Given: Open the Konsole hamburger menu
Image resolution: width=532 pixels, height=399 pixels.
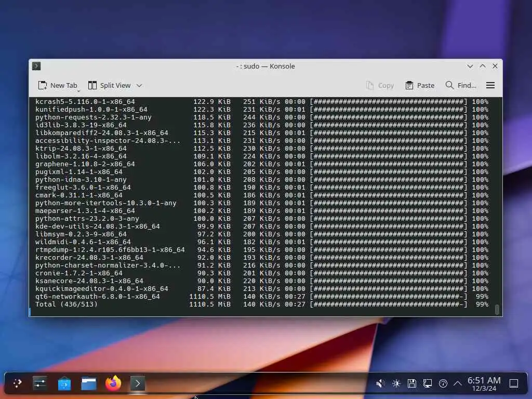Looking at the screenshot, I should coord(490,86).
